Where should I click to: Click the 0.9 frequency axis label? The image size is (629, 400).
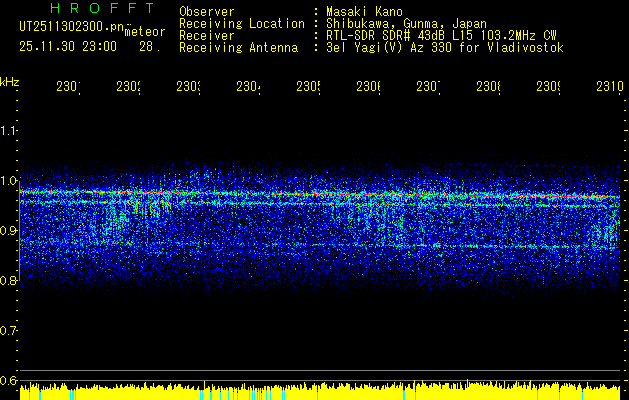(x=8, y=231)
